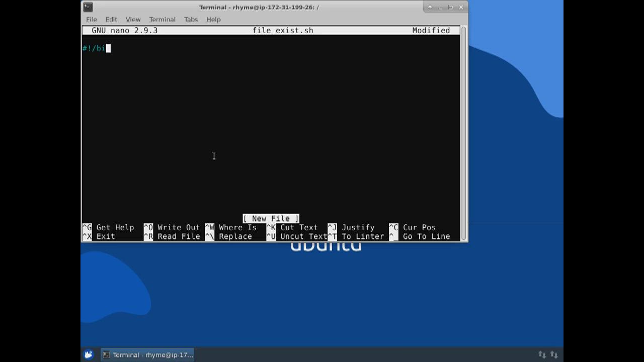Click the shade (roll up) window arrow button
Image resolution: width=644 pixels, height=362 pixels.
coord(430,7)
